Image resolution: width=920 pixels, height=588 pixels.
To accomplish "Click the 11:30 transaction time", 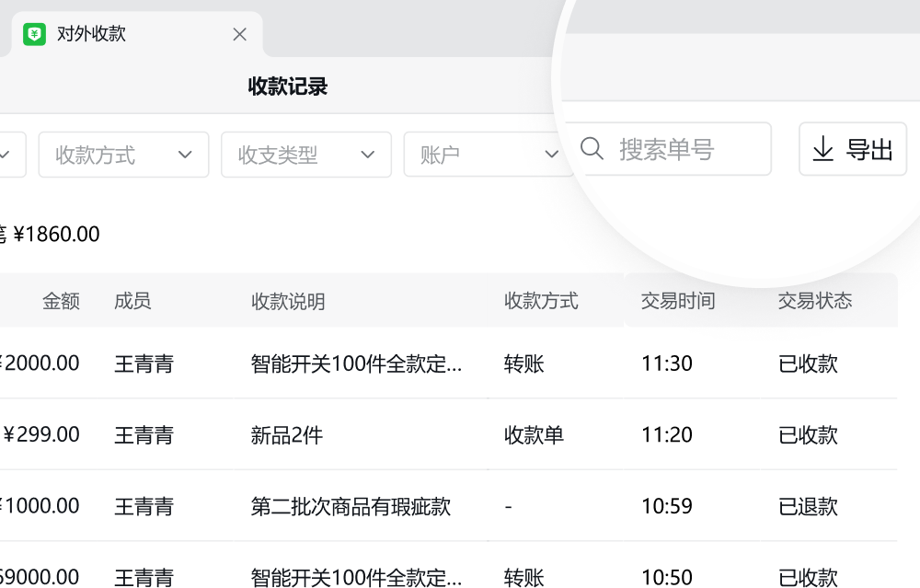I will click(x=666, y=363).
